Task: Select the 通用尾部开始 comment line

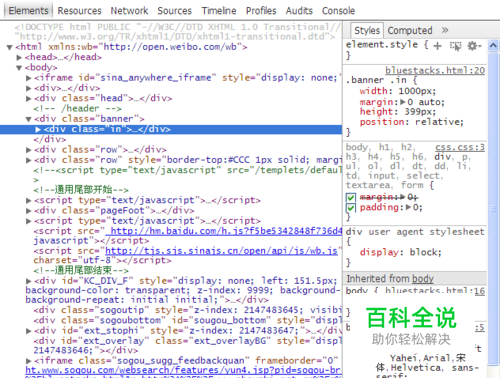Action: coord(81,190)
